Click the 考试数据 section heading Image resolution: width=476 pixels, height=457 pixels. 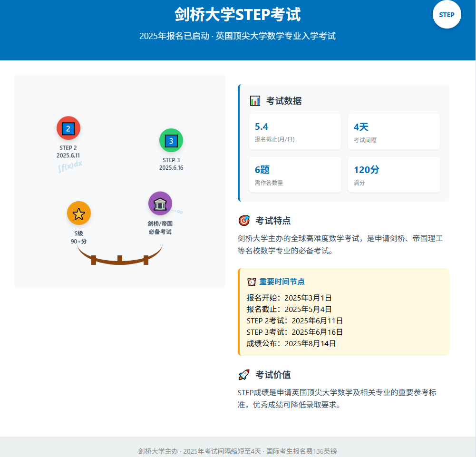tap(284, 101)
